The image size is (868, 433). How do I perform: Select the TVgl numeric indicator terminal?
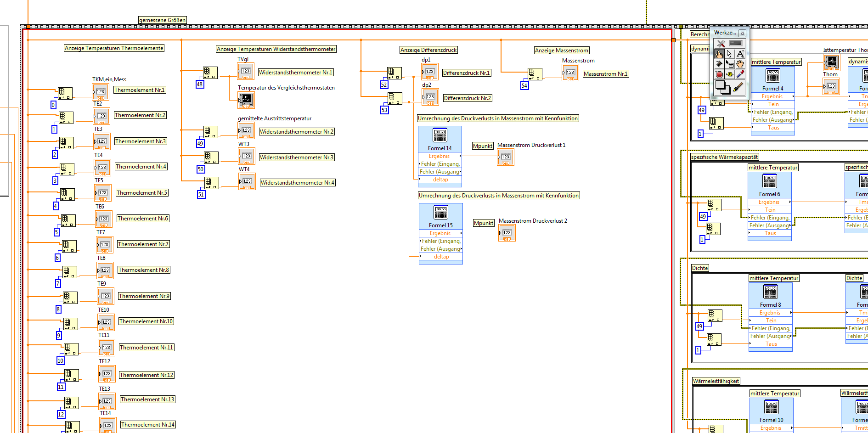(246, 71)
